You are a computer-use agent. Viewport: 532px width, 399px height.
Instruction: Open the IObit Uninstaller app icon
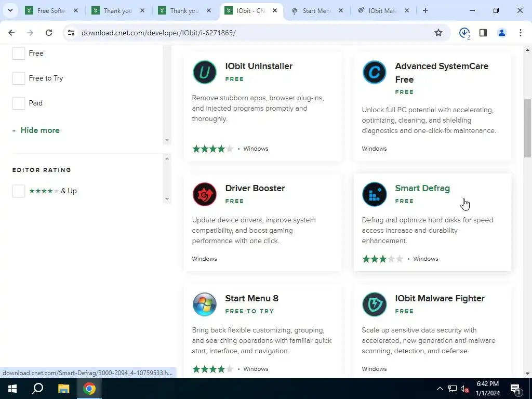click(205, 72)
